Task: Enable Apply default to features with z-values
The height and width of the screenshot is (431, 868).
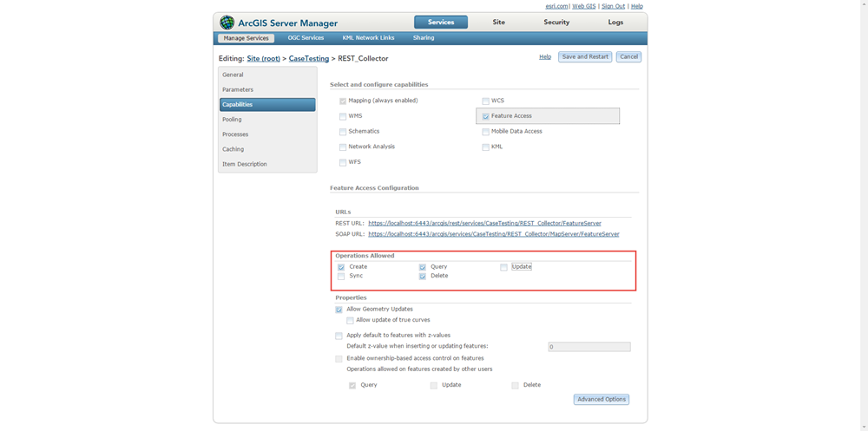Action: pyautogui.click(x=339, y=336)
